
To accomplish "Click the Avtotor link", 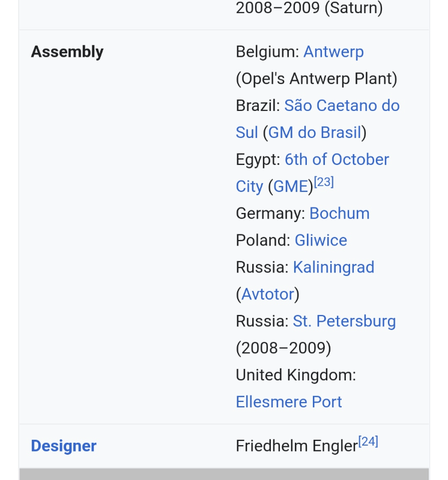I will [x=268, y=295].
